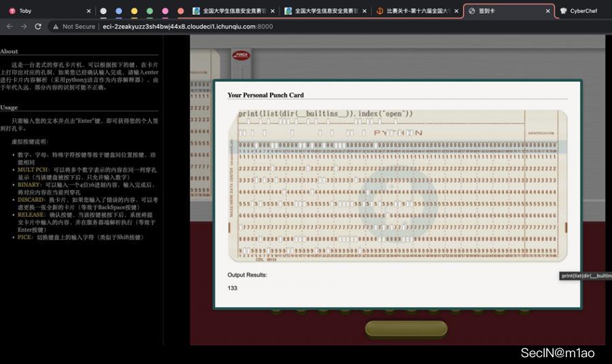
Task: Click Your Personal Punch Card heading
Action: [265, 95]
